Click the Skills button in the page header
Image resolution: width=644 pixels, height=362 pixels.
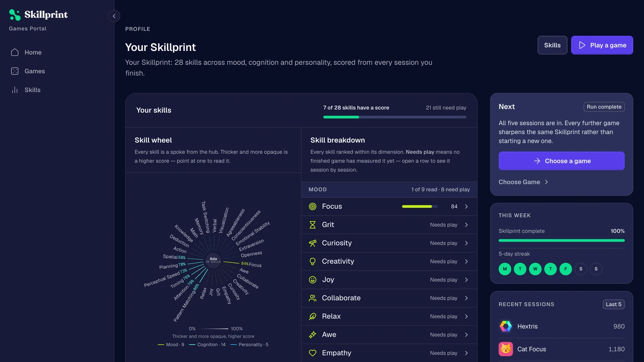click(552, 45)
